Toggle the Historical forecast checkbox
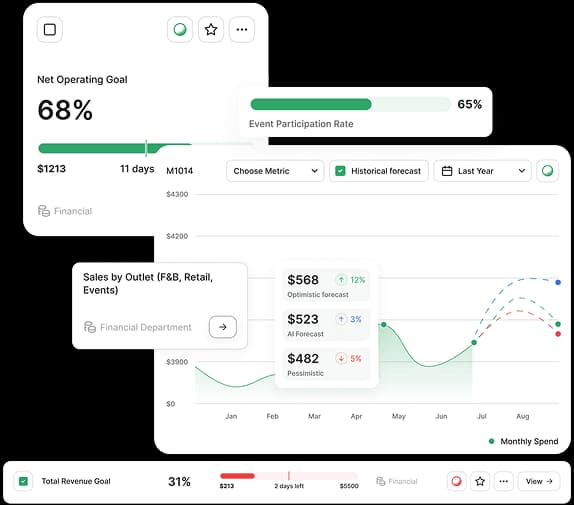574x505 pixels. [340, 171]
